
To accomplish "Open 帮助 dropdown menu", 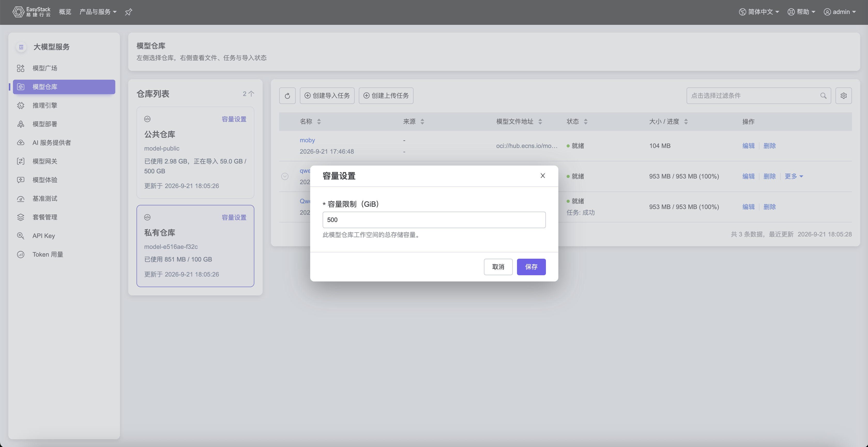I will [801, 12].
